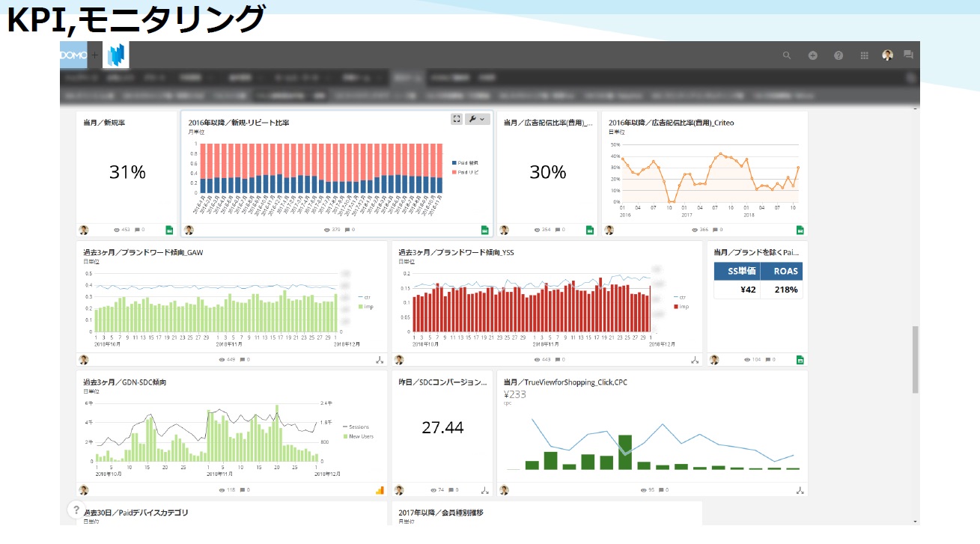This screenshot has height=544, width=980.
Task: Open the search magnifier in top header
Action: [787, 55]
